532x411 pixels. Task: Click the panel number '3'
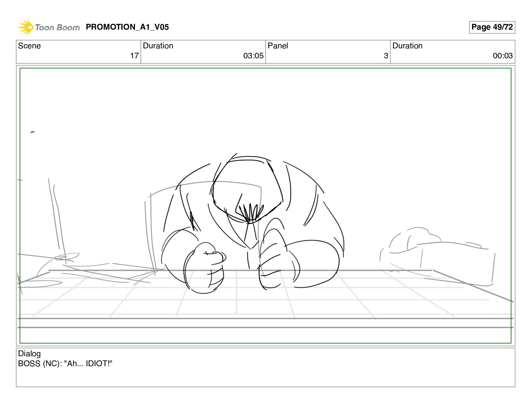click(x=386, y=56)
